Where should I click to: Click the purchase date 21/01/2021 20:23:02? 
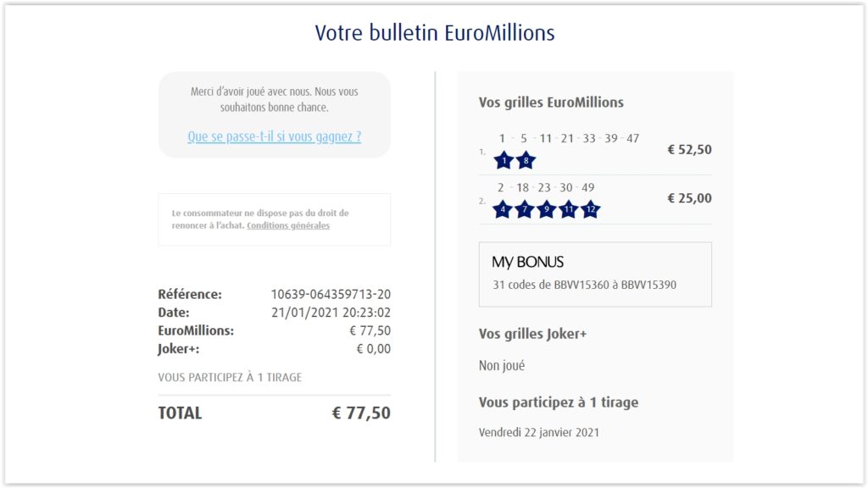(x=331, y=313)
